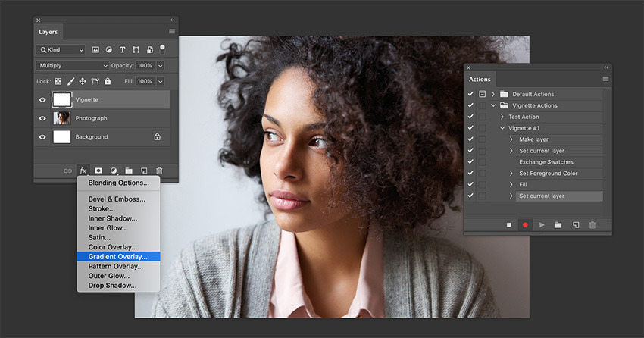
Task: Click the link layers icon
Action: (67, 171)
